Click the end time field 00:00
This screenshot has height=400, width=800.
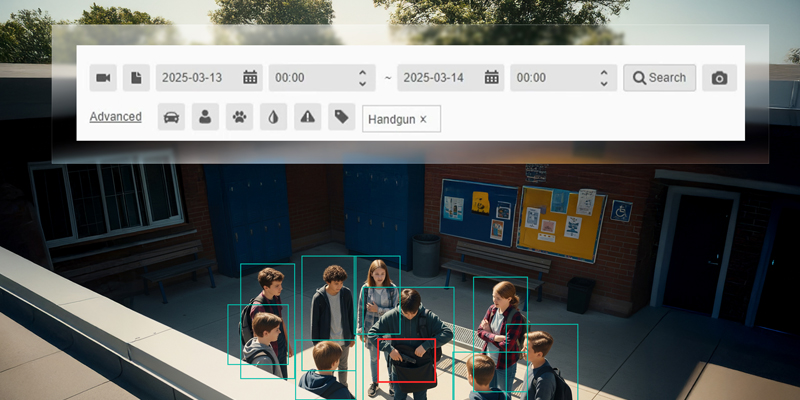(x=563, y=78)
